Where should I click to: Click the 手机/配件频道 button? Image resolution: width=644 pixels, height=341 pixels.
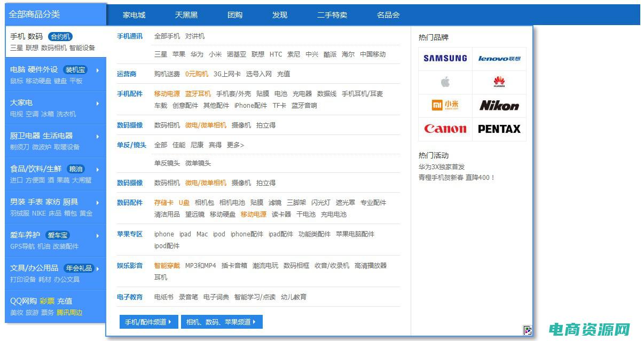149,322
